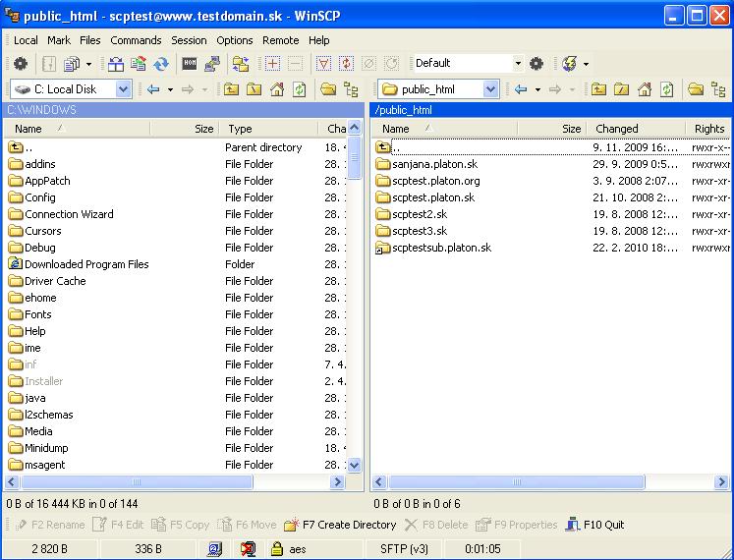Image resolution: width=734 pixels, height=560 pixels.
Task: Go to remote parent directory icon
Action: click(598, 89)
